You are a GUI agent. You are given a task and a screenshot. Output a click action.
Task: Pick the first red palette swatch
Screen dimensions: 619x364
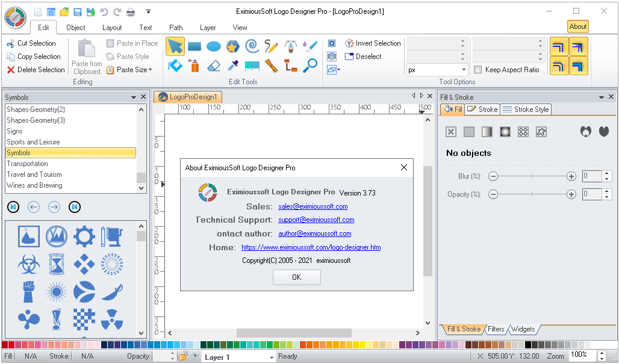tap(5, 345)
